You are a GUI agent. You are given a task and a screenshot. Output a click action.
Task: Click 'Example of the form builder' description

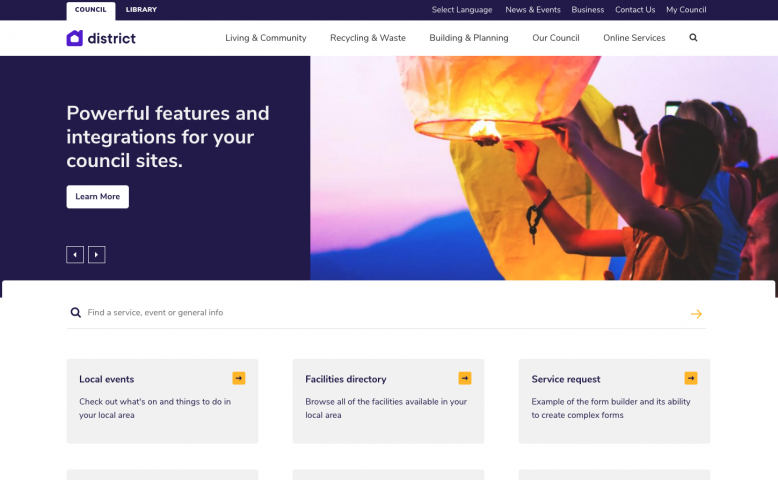tap(611, 408)
